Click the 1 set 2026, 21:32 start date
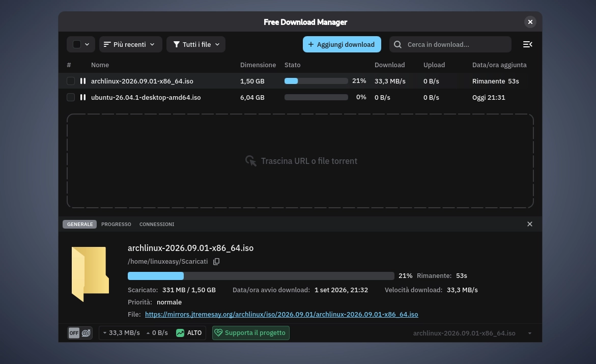This screenshot has height=364, width=596. point(342,290)
